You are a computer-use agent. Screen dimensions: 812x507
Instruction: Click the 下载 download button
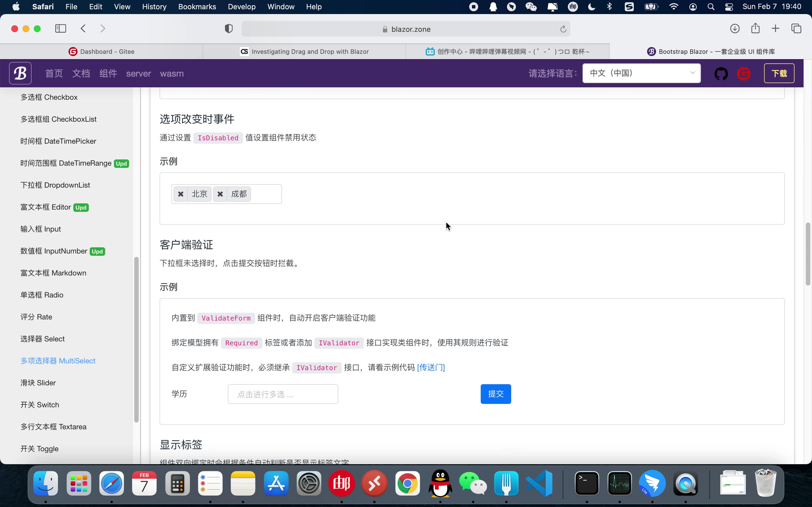coord(779,73)
